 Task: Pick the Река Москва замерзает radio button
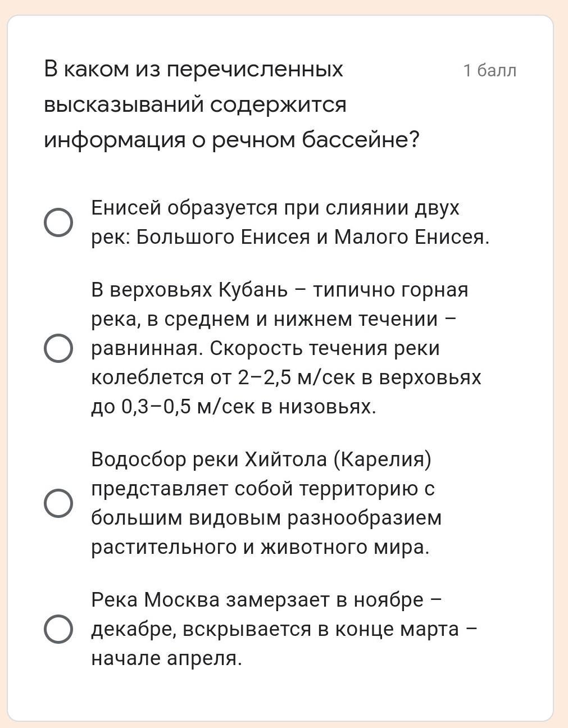click(58, 629)
